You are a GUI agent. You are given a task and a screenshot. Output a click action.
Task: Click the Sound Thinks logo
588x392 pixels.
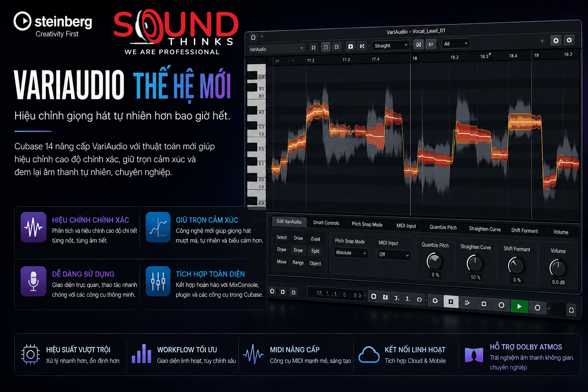click(176, 33)
